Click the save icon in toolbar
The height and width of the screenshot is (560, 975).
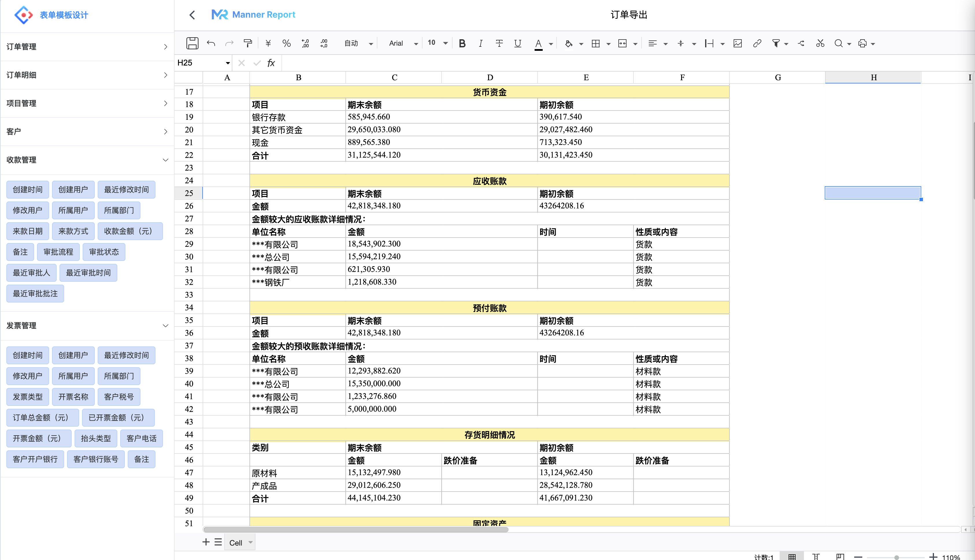[192, 43]
